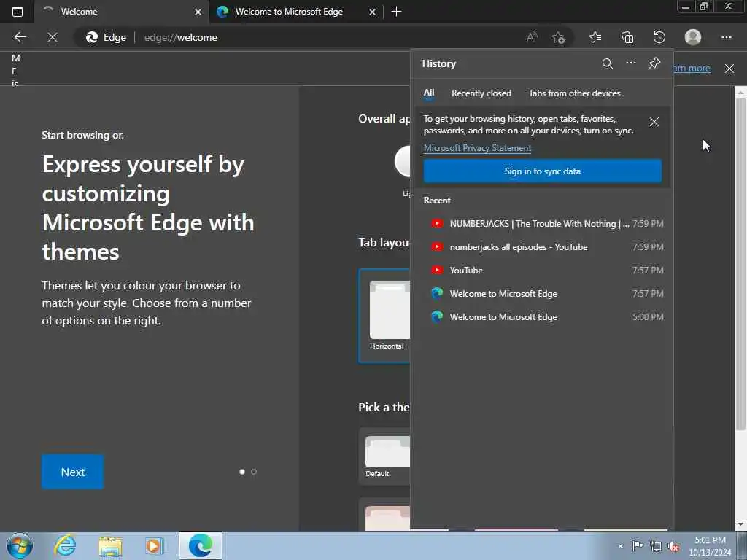Click Sign in to sync data
Viewport: 747px width, 560px height.
[x=542, y=171]
